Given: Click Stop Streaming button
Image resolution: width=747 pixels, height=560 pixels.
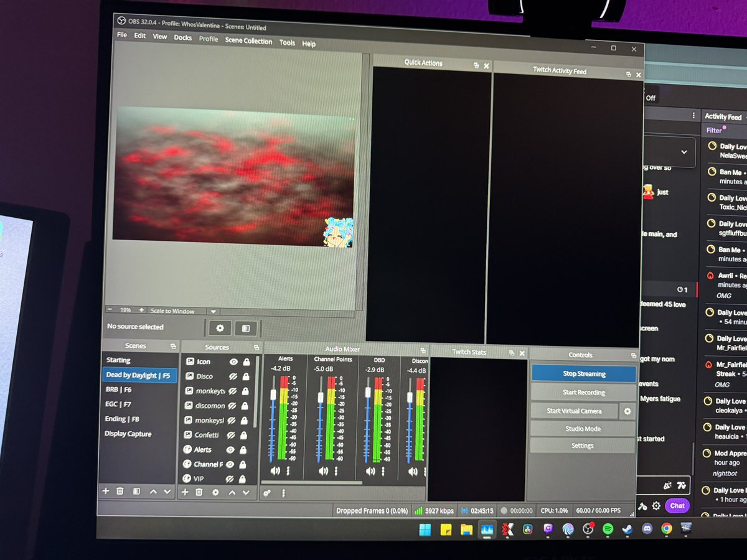Looking at the screenshot, I should click(x=583, y=374).
